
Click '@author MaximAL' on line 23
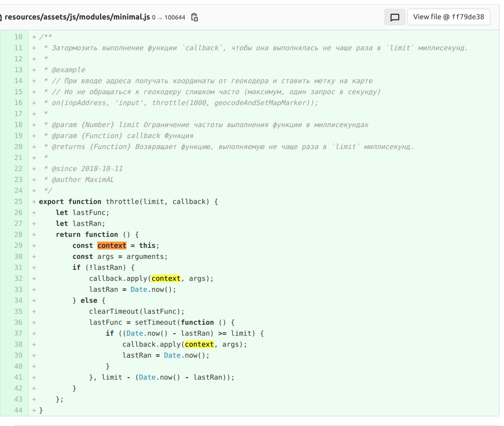click(83, 180)
